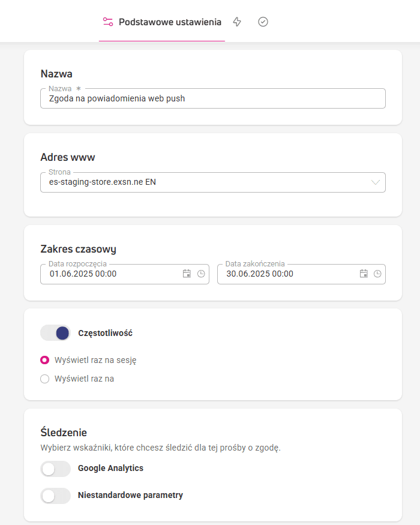
Task: Open the checkmark circle tab
Action: pyautogui.click(x=263, y=22)
